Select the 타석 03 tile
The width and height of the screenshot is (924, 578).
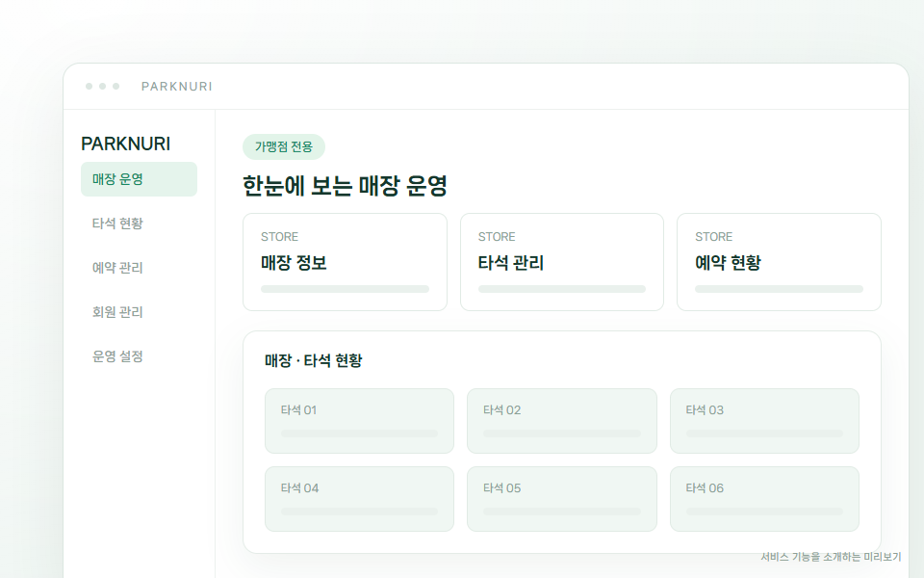[764, 421]
